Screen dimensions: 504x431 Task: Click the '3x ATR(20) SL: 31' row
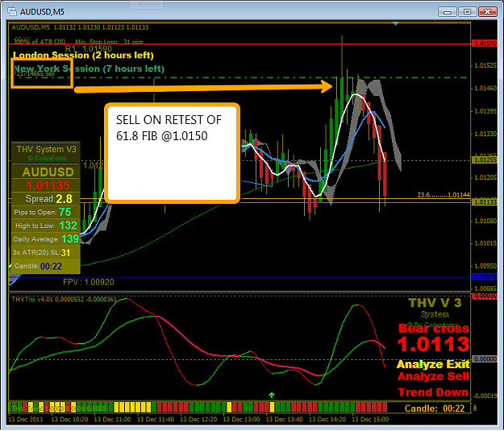tap(46, 252)
